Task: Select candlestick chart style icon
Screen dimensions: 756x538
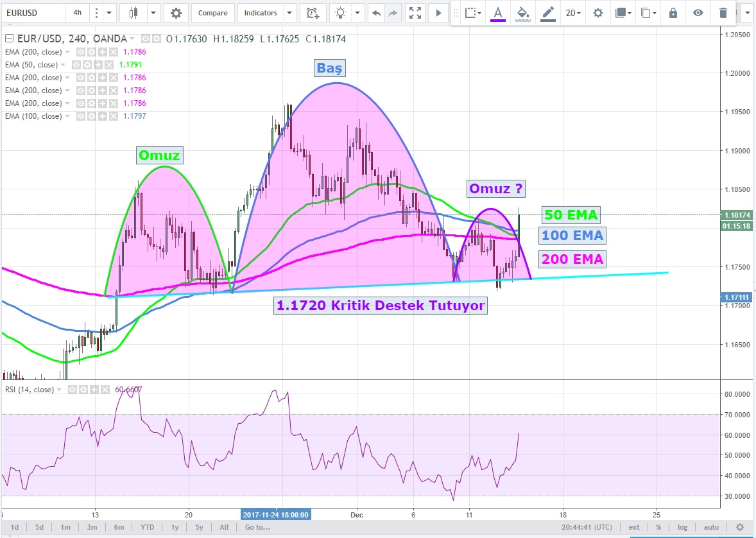Action: [133, 13]
